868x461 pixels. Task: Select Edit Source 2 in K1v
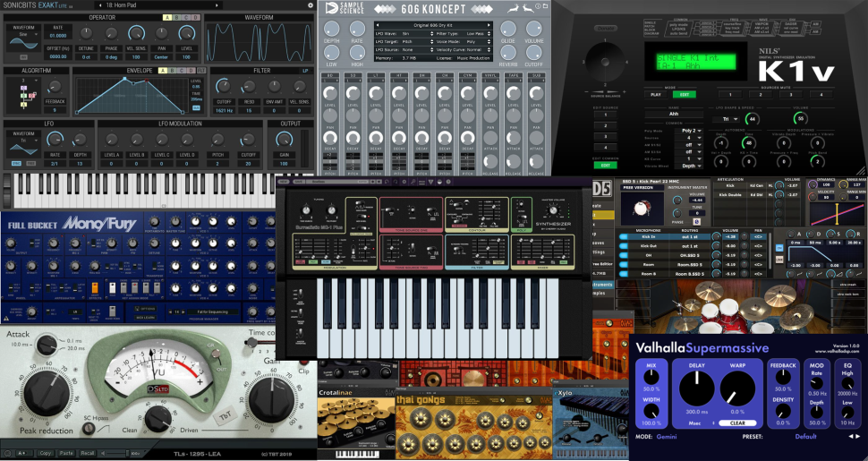click(x=605, y=126)
